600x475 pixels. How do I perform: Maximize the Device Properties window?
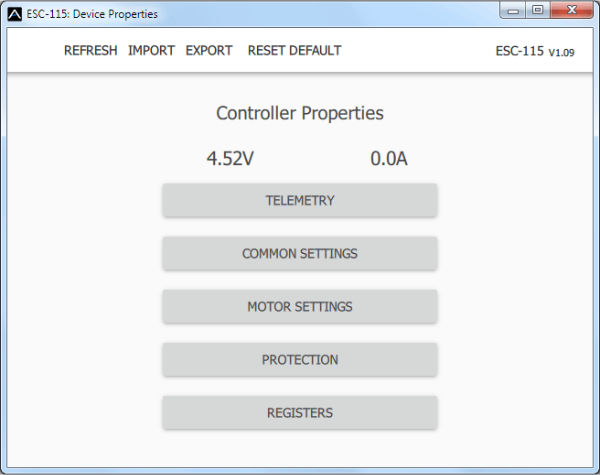click(538, 12)
